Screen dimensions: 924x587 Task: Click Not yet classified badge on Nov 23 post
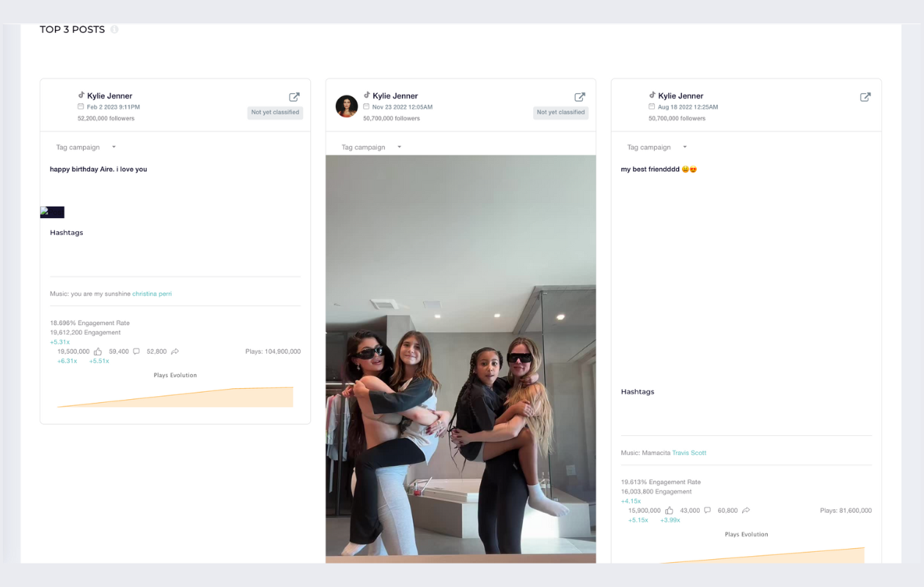pyautogui.click(x=561, y=112)
